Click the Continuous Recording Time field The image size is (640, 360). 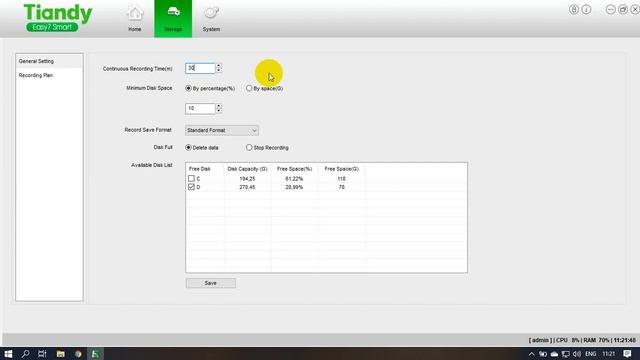pyautogui.click(x=200, y=68)
